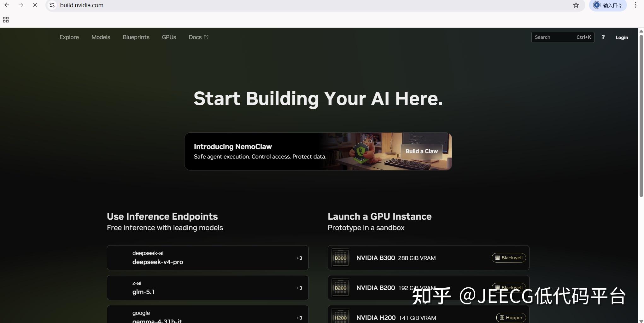Open glm-5.1 endpoint card

pyautogui.click(x=208, y=288)
